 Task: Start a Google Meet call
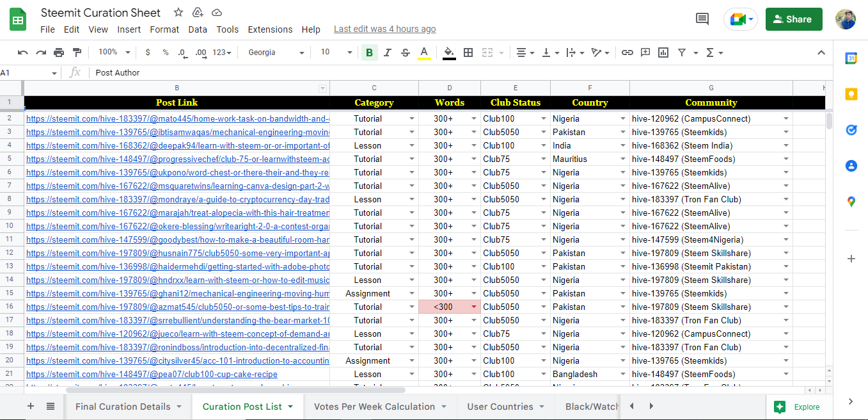[741, 19]
